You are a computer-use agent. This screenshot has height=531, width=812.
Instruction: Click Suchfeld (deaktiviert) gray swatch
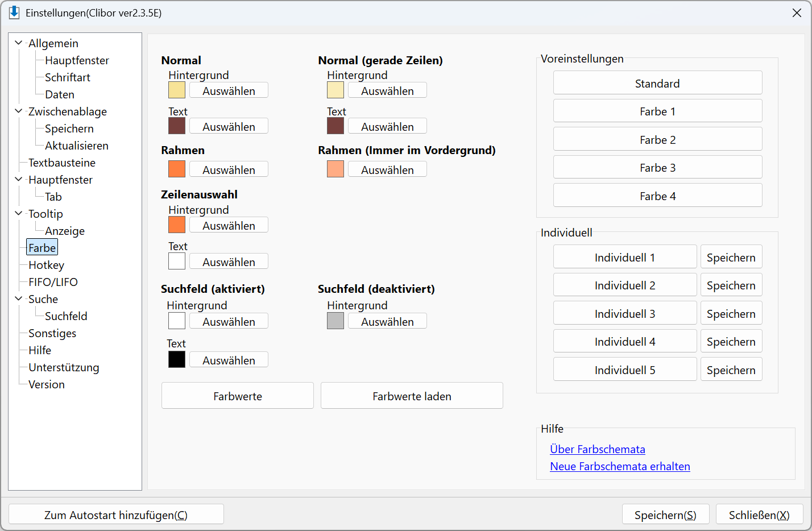pyautogui.click(x=335, y=321)
